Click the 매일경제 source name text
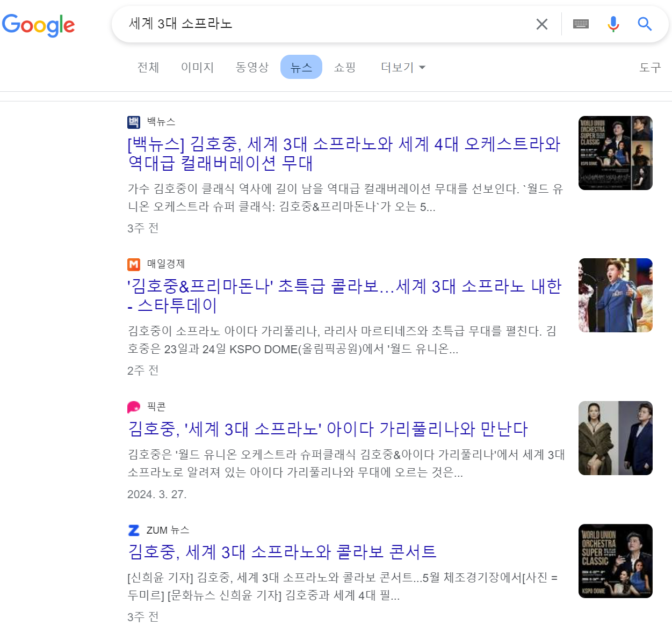 [166, 264]
